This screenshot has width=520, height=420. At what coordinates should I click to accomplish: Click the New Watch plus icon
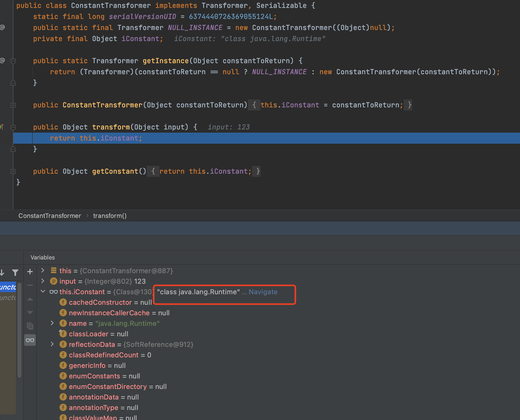pos(30,272)
